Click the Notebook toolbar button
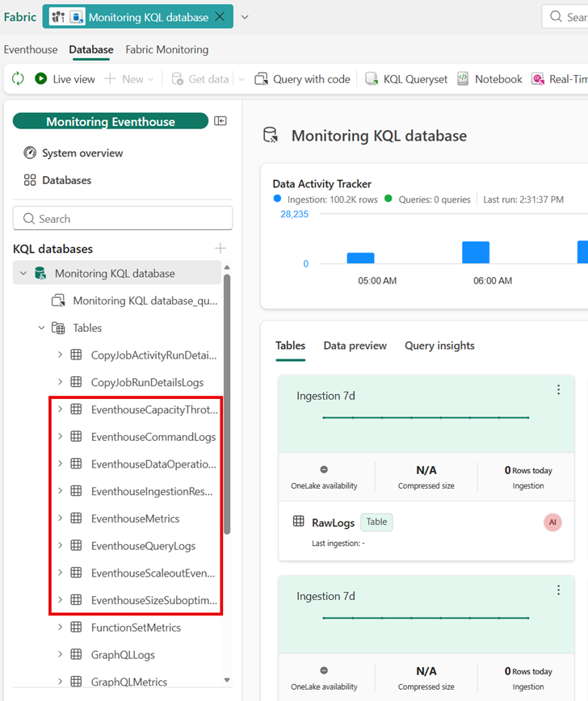 (x=489, y=79)
